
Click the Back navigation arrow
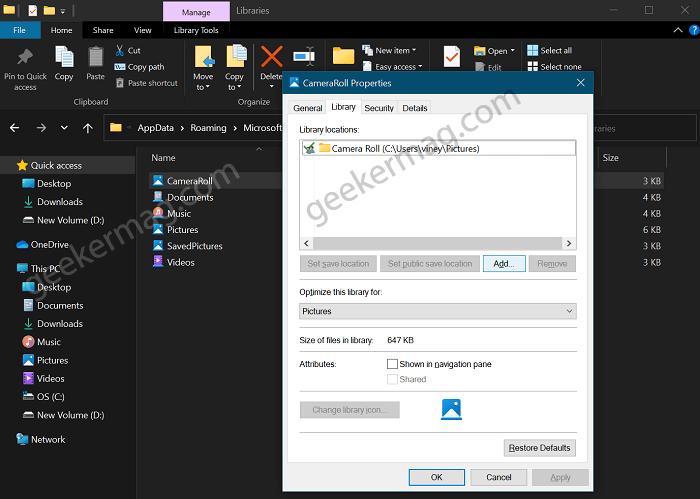pyautogui.click(x=15, y=128)
